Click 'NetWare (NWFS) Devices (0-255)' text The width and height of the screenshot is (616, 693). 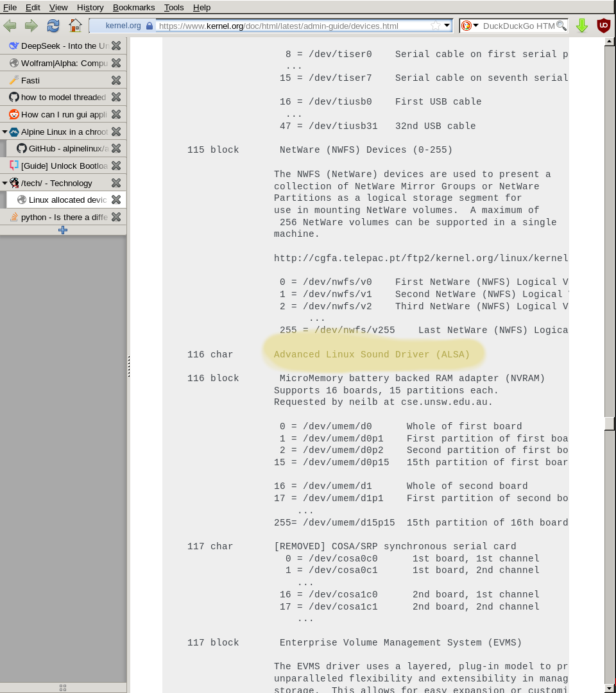[366, 150]
